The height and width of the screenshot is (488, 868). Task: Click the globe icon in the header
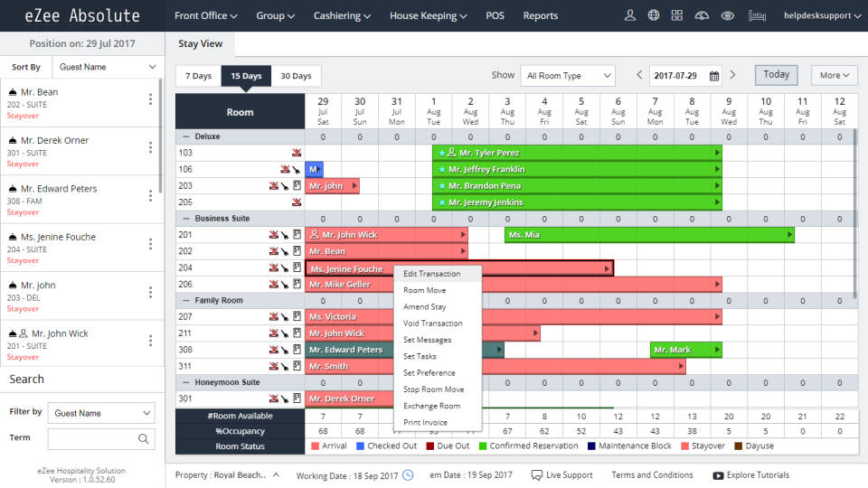pyautogui.click(x=654, y=15)
